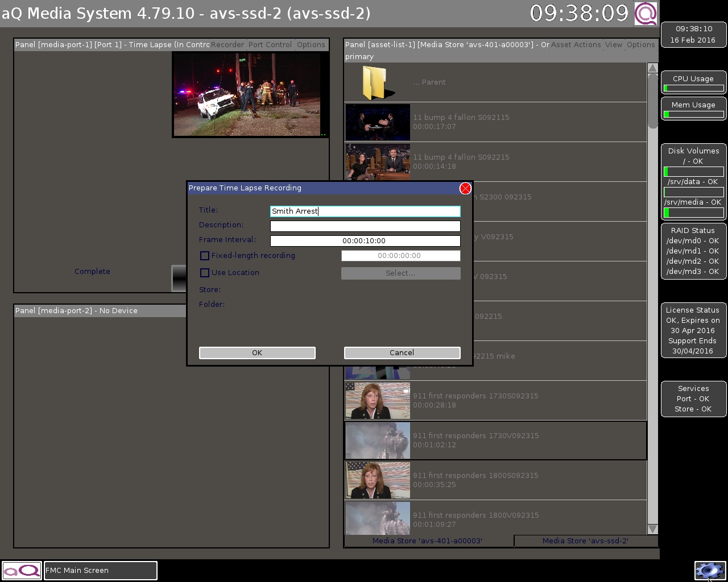
Task: Click the Description input field
Action: point(365,226)
